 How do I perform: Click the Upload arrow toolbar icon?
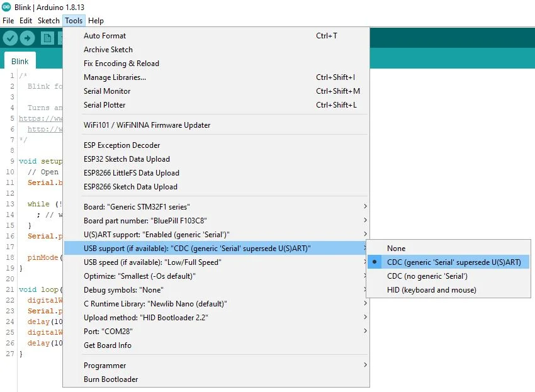click(x=27, y=38)
